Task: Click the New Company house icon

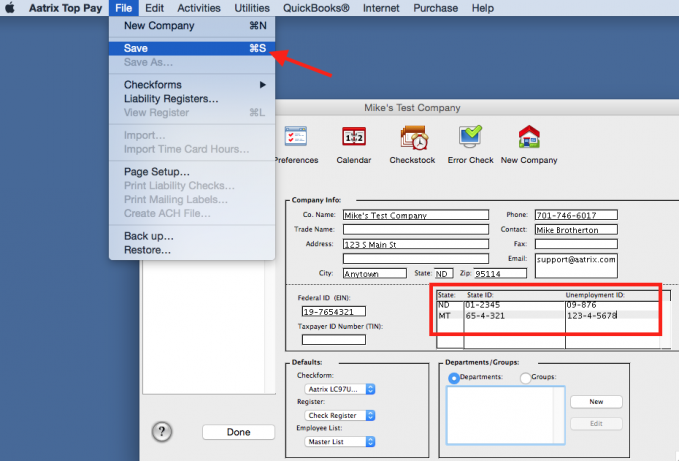Action: point(528,139)
